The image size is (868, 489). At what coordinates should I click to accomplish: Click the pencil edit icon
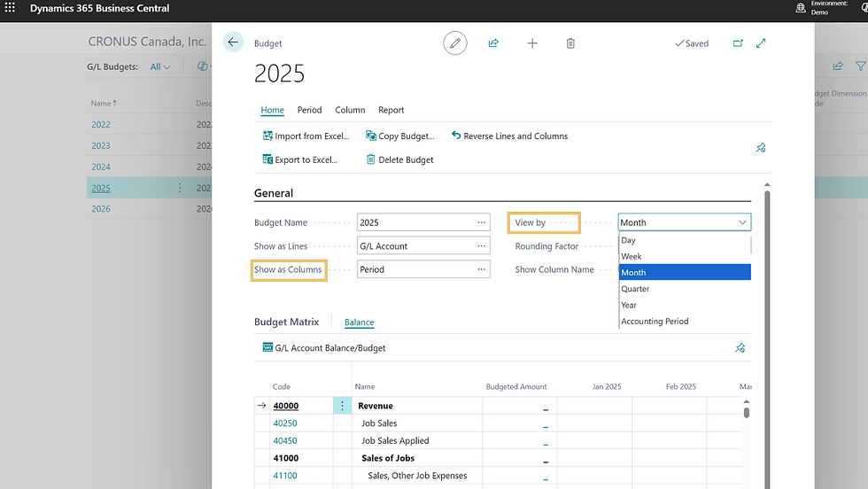click(455, 43)
